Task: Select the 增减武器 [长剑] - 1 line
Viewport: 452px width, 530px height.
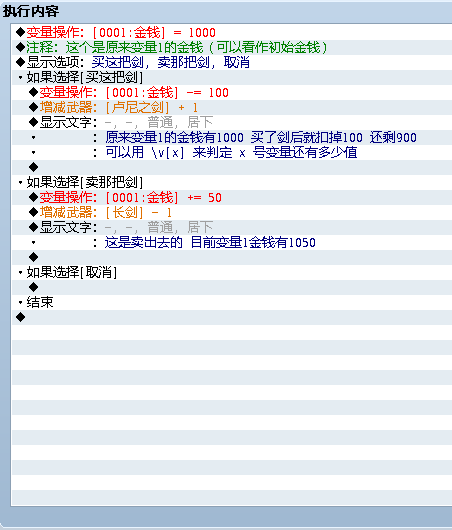Action: pyautogui.click(x=232, y=212)
